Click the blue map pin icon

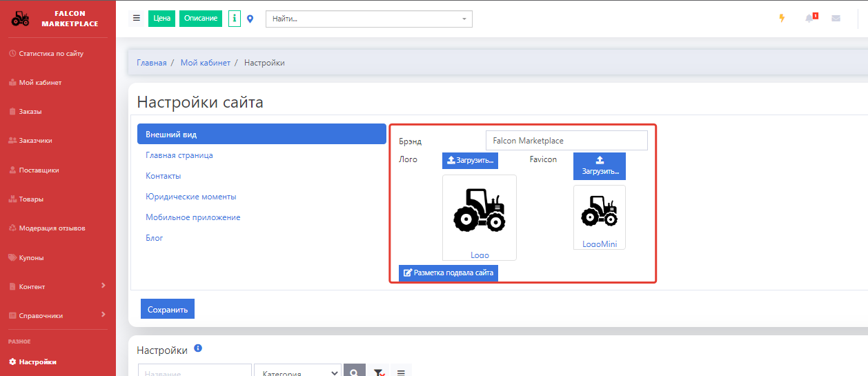250,19
